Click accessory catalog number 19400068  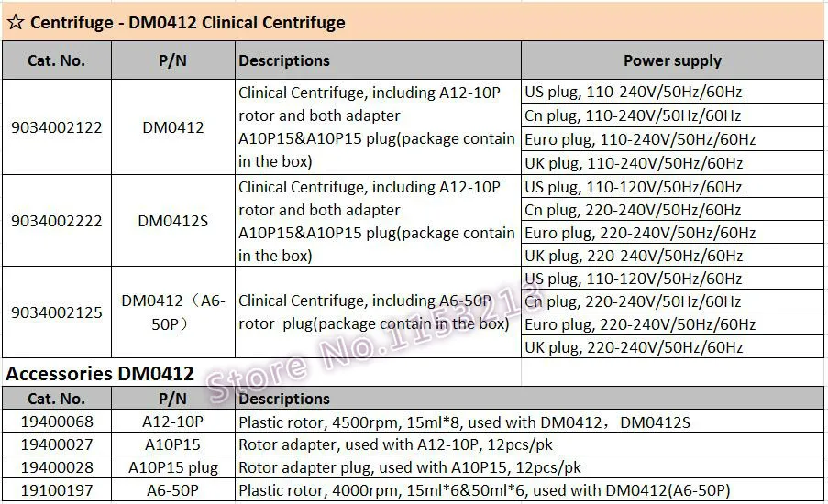click(57, 422)
